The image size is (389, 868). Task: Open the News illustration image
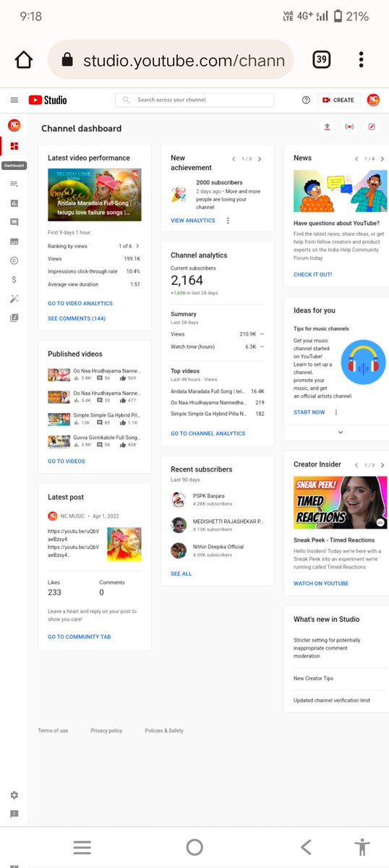pos(340,191)
